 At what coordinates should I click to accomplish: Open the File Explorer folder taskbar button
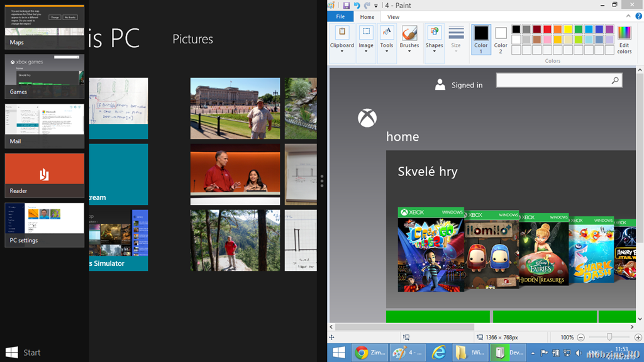(x=470, y=353)
